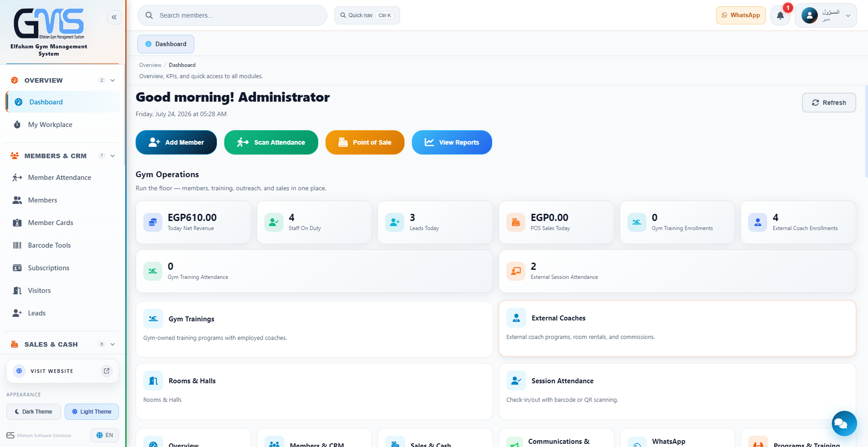Open the floating chat bubble
868x447 pixels.
pyautogui.click(x=844, y=423)
